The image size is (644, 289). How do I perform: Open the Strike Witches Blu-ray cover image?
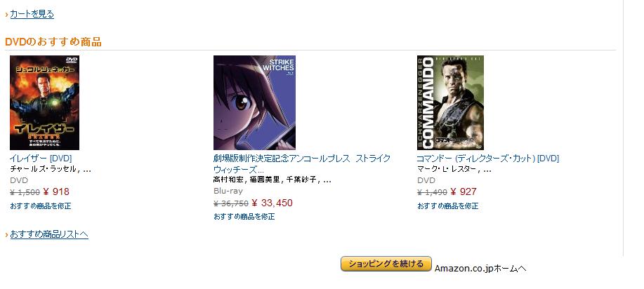(254, 102)
